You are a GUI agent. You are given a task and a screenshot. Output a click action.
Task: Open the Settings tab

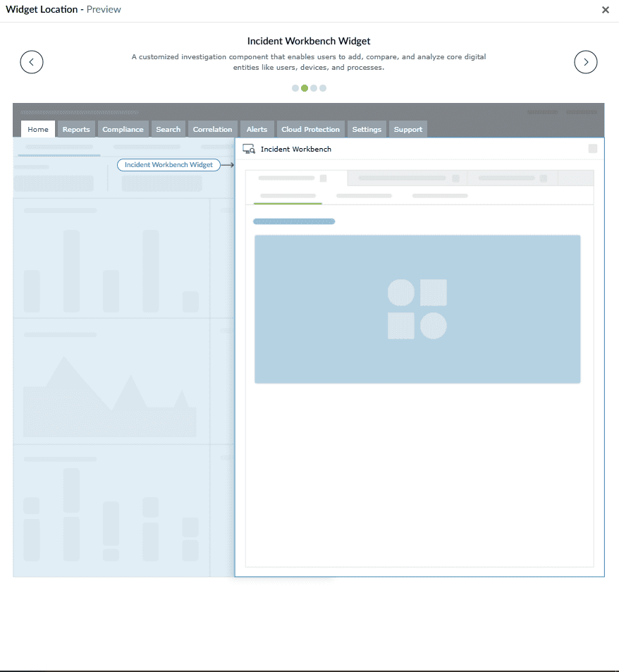(367, 130)
